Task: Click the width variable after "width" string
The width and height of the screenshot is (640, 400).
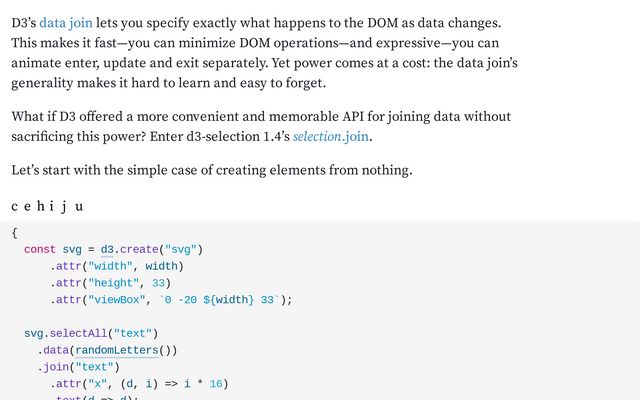Action: click(164, 266)
